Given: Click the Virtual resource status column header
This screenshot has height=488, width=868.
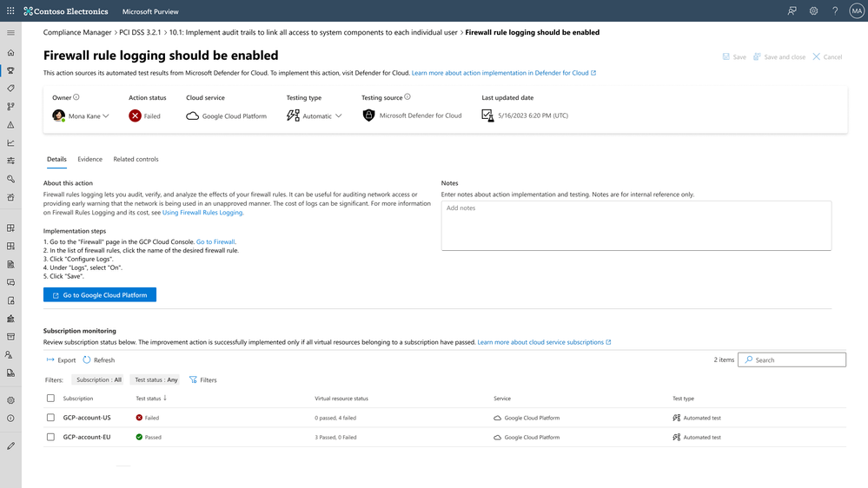Looking at the screenshot, I should click(341, 399).
